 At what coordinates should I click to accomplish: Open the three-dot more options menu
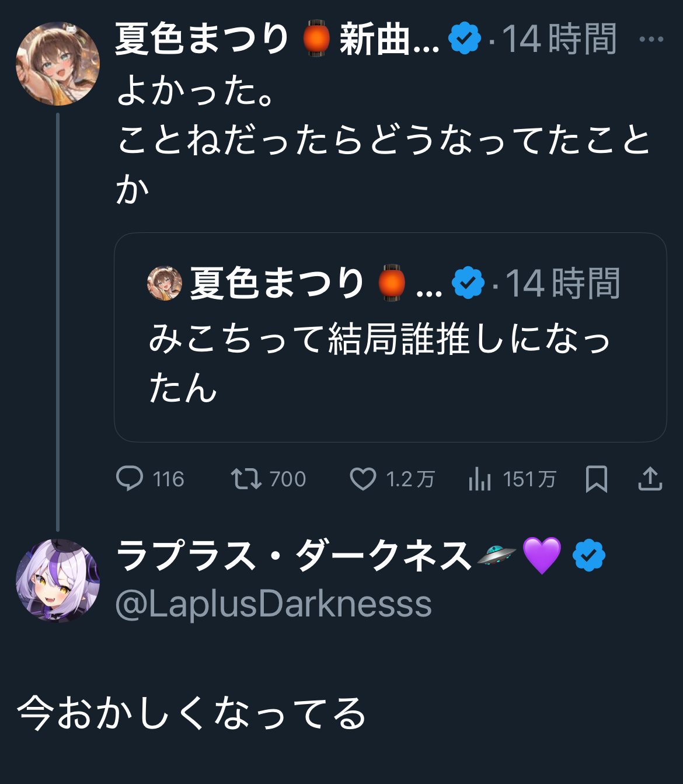pos(651,40)
